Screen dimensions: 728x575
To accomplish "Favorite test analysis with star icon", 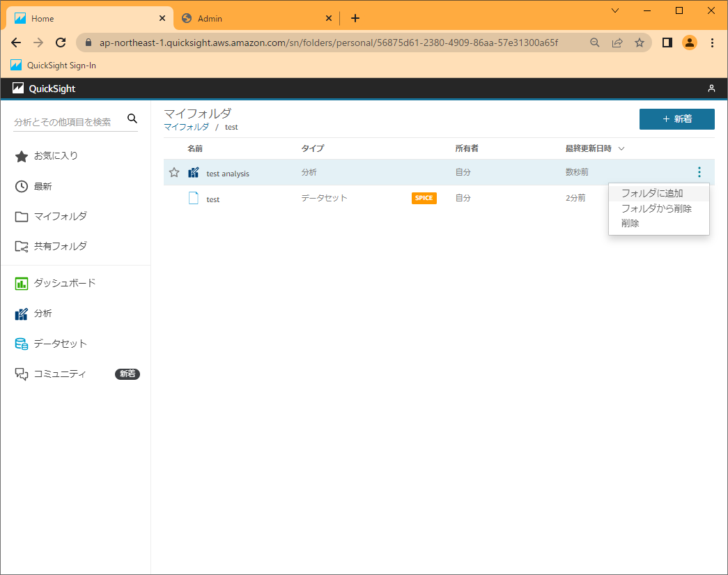I will pos(174,172).
